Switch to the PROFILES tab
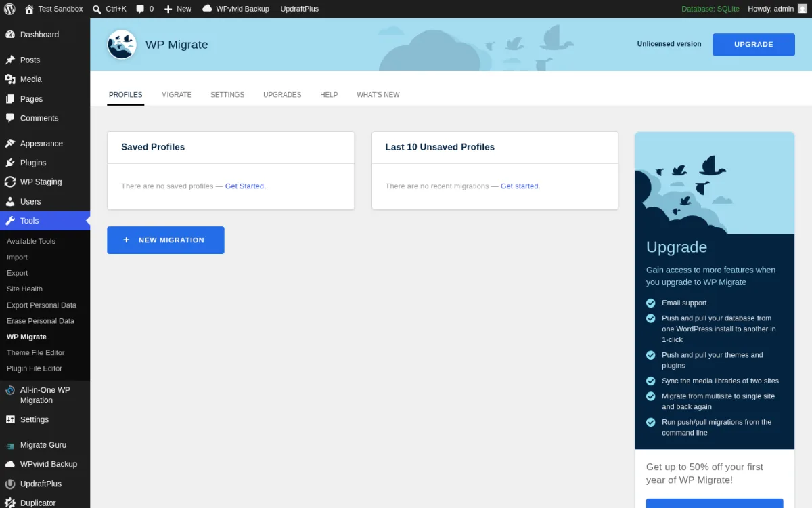 coord(125,95)
